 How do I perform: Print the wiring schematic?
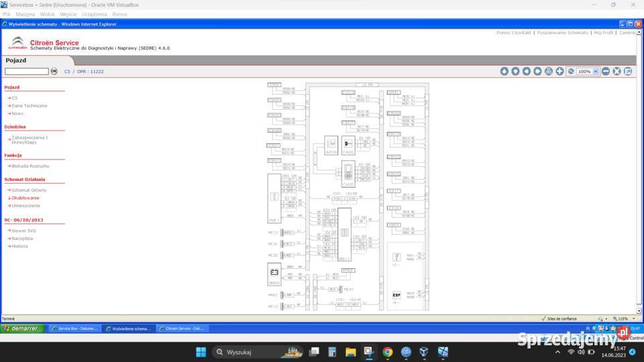(549, 71)
